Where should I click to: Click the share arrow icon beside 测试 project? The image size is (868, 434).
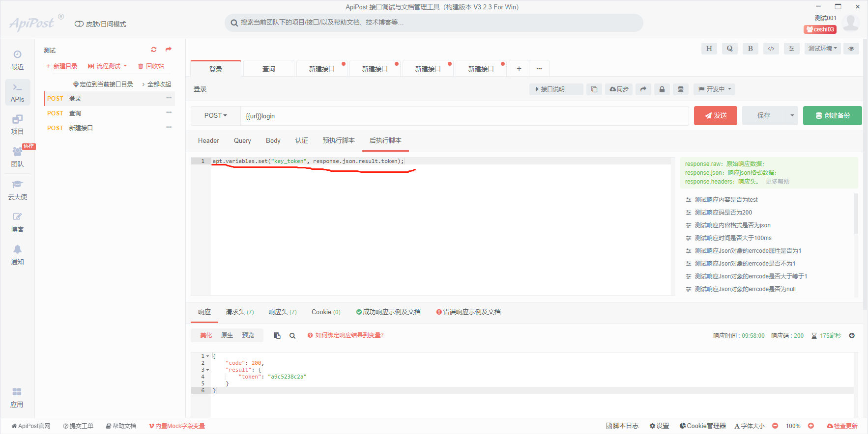click(x=169, y=50)
